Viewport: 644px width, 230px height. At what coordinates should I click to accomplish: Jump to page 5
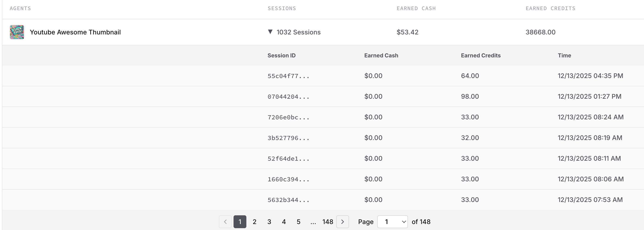pyautogui.click(x=298, y=222)
